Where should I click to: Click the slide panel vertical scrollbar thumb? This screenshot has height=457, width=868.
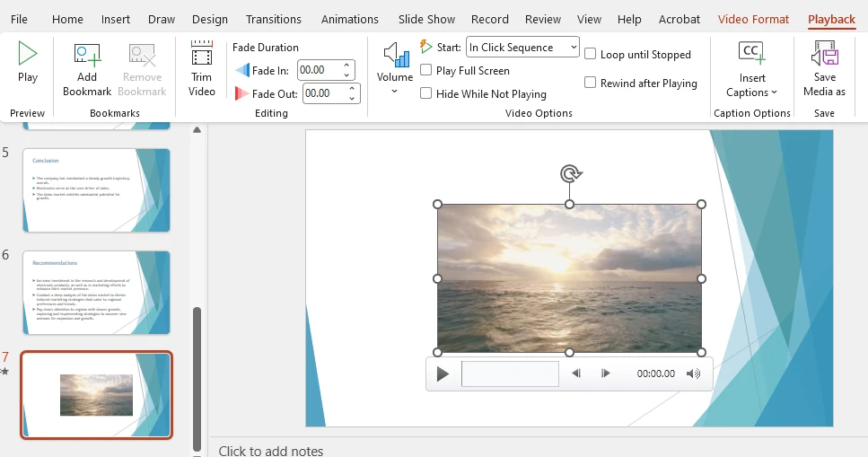coord(197,380)
